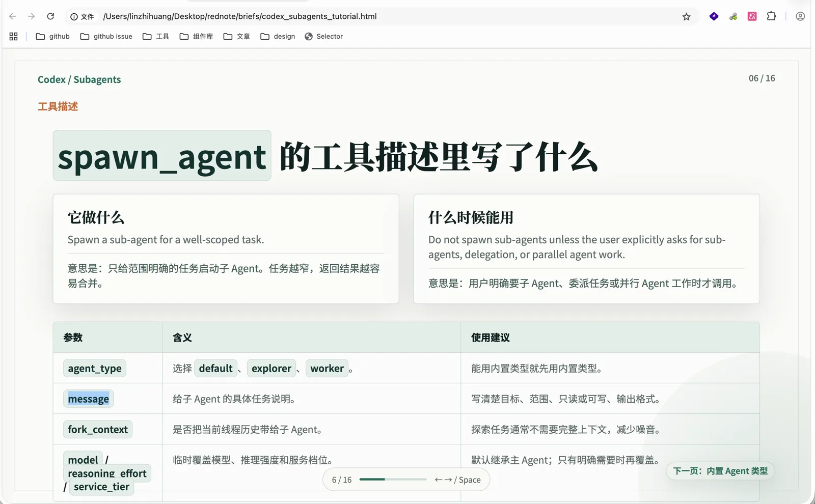The height and width of the screenshot is (504, 815).
Task: Click the 6 / 16 slide indicator
Action: [342, 480]
